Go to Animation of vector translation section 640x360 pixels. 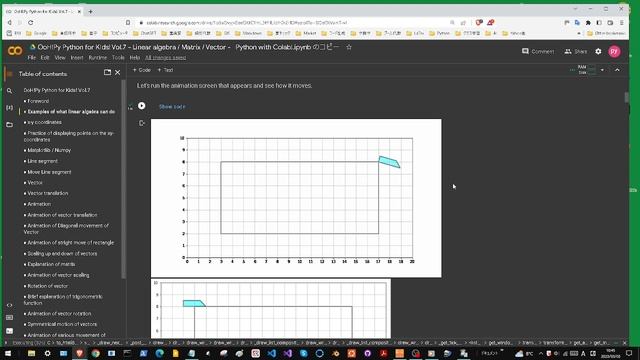coord(62,215)
